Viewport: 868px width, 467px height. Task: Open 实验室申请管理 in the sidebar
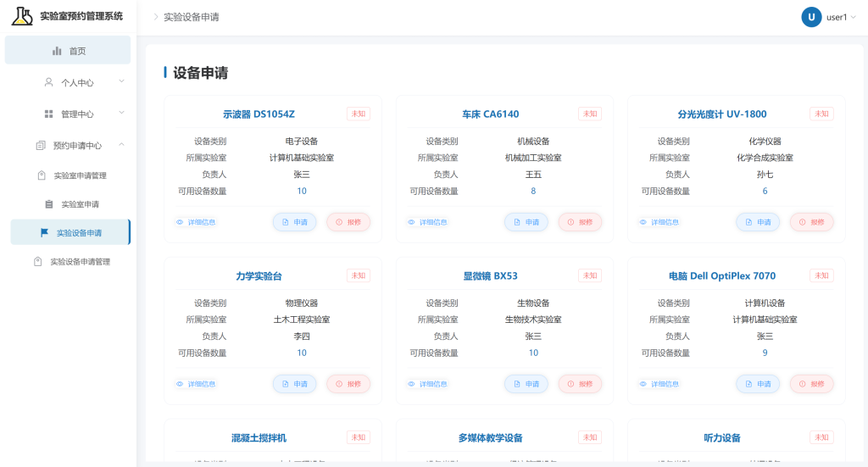point(70,175)
